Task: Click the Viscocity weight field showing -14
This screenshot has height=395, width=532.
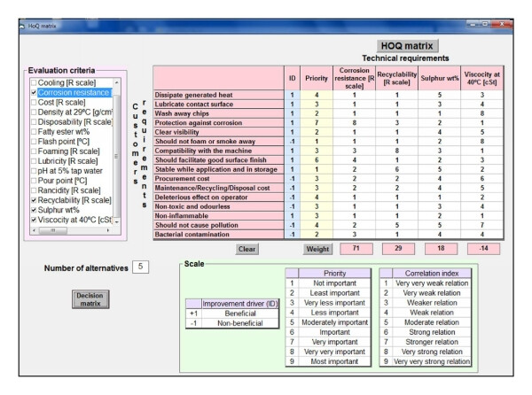Action: 483,249
